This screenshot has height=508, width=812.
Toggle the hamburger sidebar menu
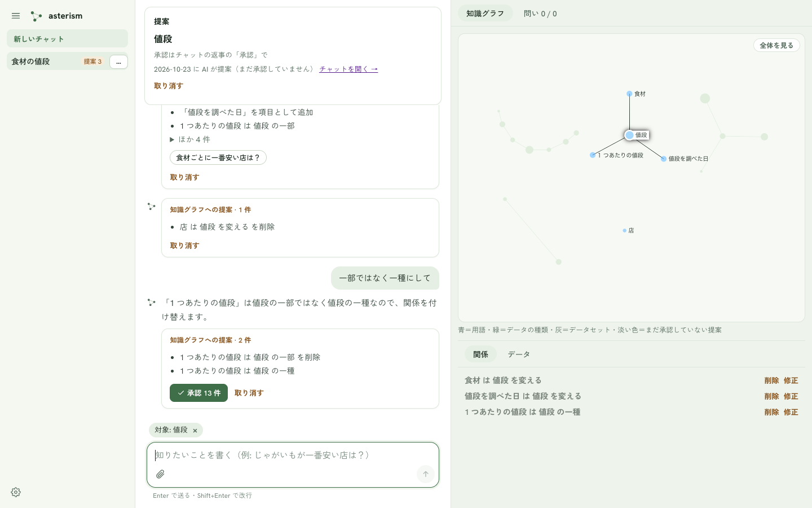[16, 16]
